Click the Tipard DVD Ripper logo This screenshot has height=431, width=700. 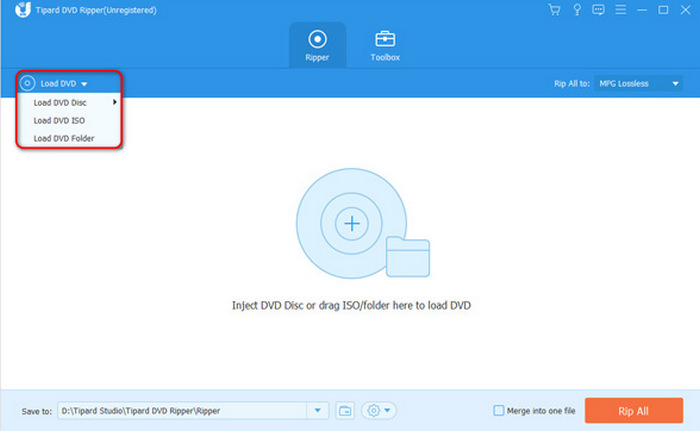coord(22,10)
